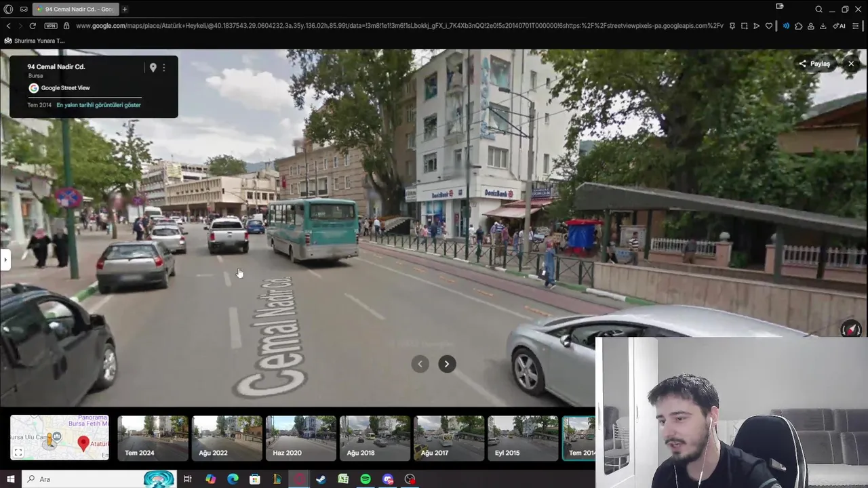Screen dimensions: 868x488
Task: Open the OBS recording app on taskbar
Action: 410,479
